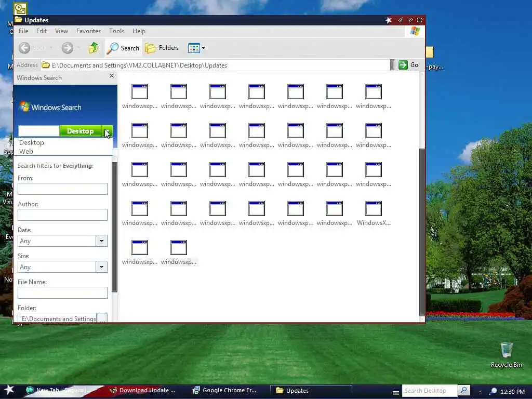Browse for folder with ellipsis button
Viewport: 532px width, 399px height.
coord(102,318)
